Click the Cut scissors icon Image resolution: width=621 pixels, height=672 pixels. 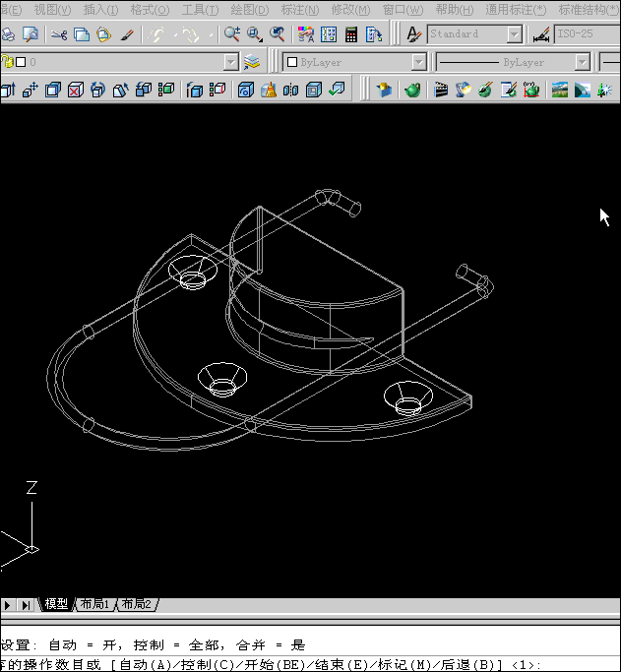point(58,35)
